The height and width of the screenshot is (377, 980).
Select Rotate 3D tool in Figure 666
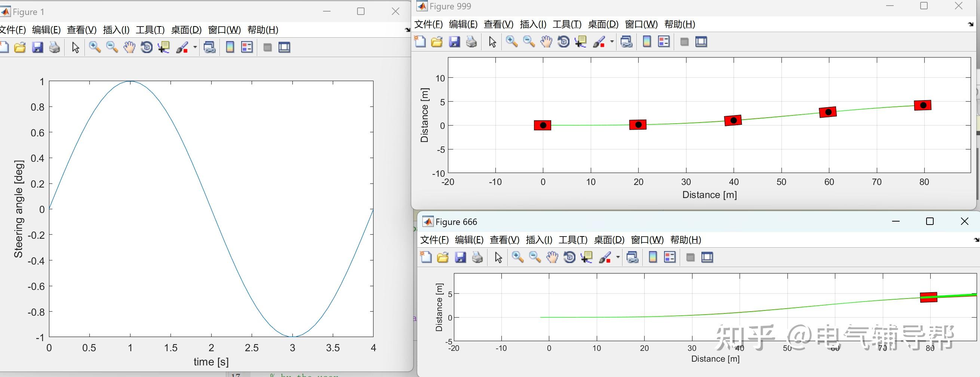569,257
